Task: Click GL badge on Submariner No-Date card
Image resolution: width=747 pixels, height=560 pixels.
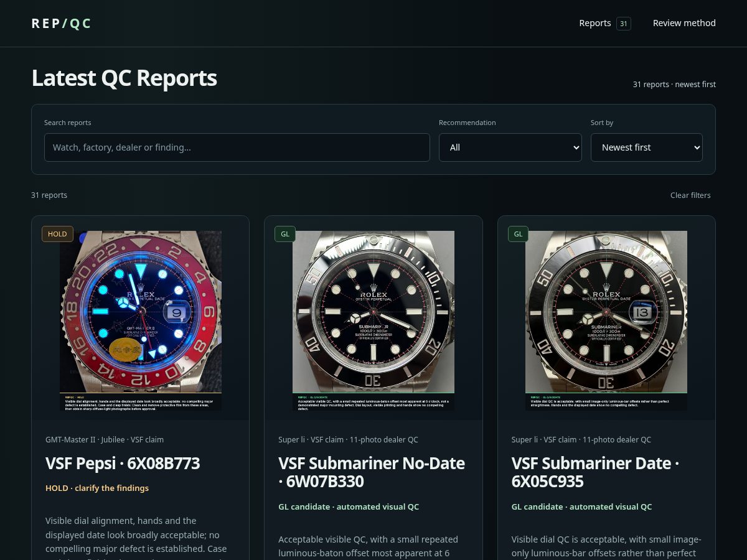Action: click(x=285, y=234)
